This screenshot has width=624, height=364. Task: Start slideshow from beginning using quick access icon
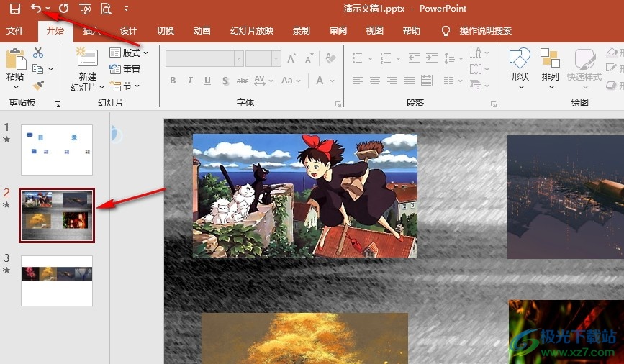[x=85, y=9]
